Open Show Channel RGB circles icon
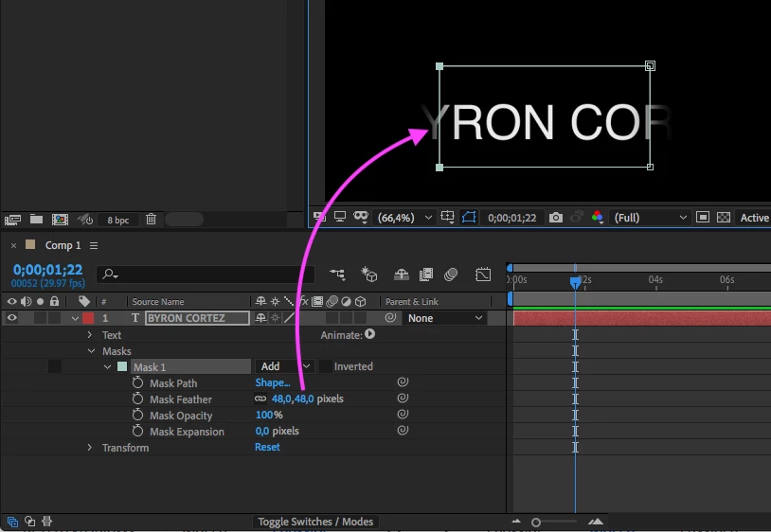The height and width of the screenshot is (532, 771). click(598, 217)
